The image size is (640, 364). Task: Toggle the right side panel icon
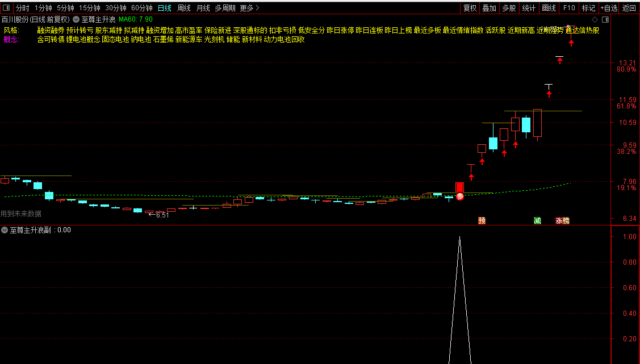click(x=605, y=19)
